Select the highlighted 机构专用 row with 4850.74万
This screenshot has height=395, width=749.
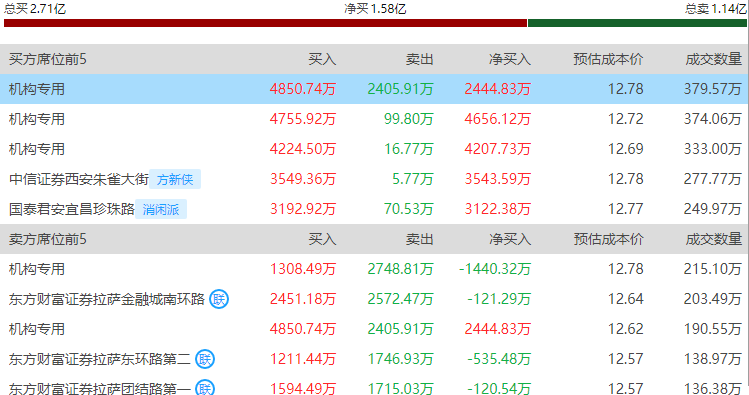pos(374,89)
